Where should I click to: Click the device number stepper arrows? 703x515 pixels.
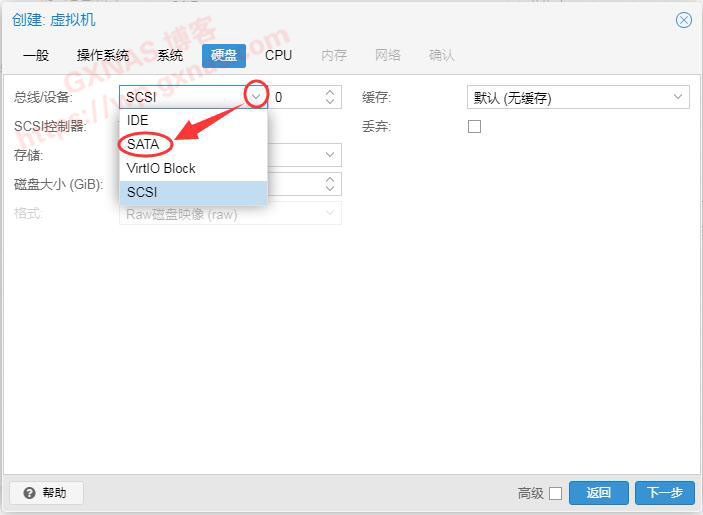click(330, 97)
